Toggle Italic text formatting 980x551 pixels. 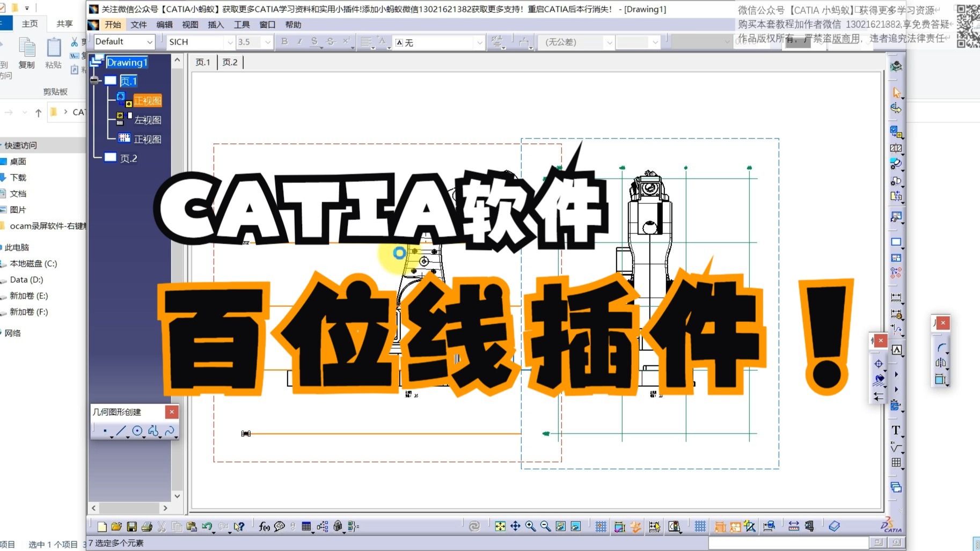(299, 42)
